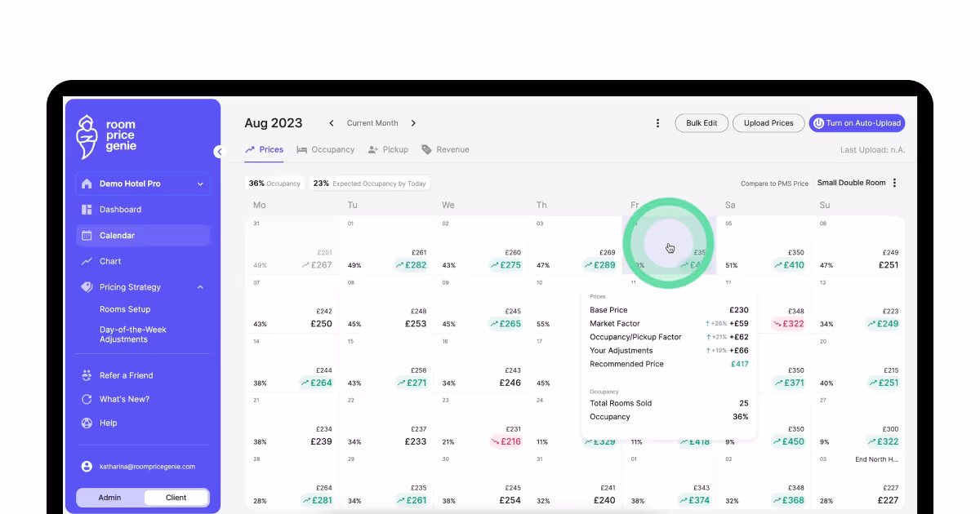
Task: Click the Refer a Friend icon
Action: click(x=87, y=375)
